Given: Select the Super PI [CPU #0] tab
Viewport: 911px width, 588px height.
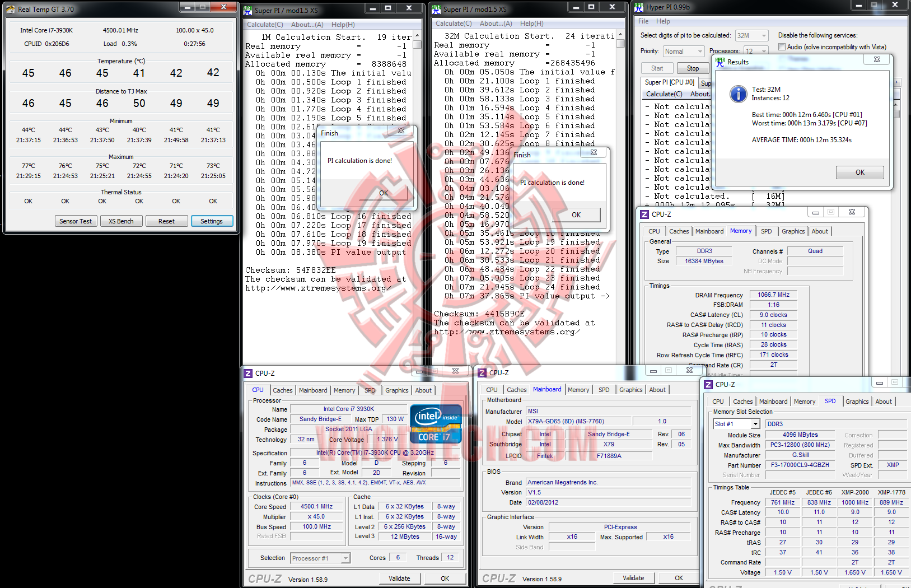Looking at the screenshot, I should 670,82.
